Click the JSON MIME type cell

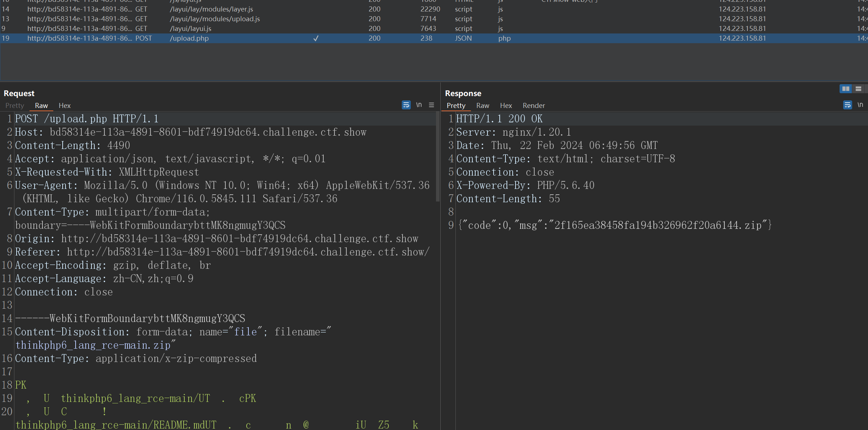(x=463, y=38)
